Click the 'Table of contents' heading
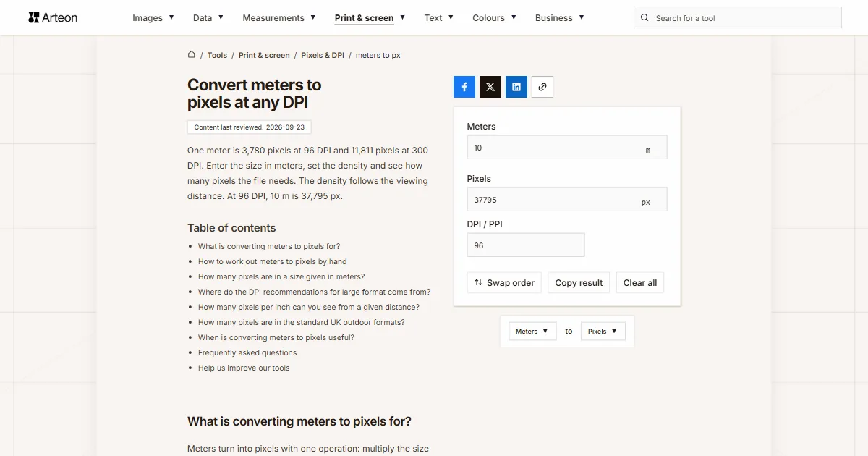868x456 pixels. tap(231, 228)
